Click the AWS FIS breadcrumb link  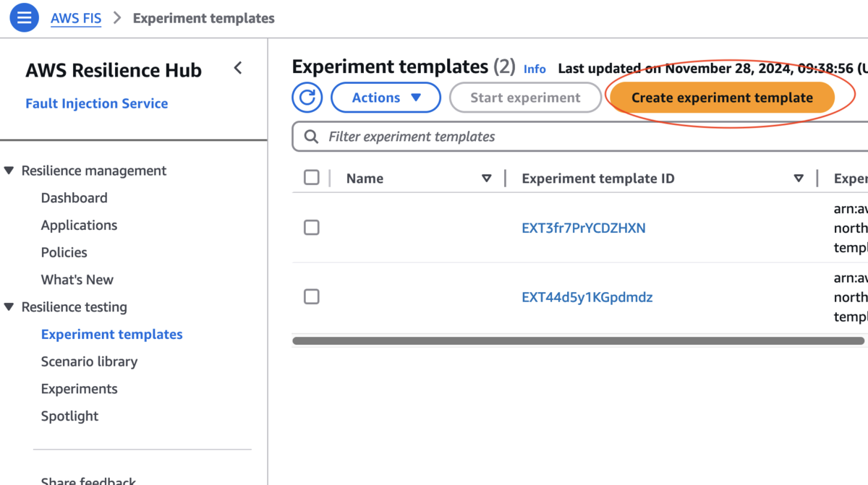coord(76,18)
